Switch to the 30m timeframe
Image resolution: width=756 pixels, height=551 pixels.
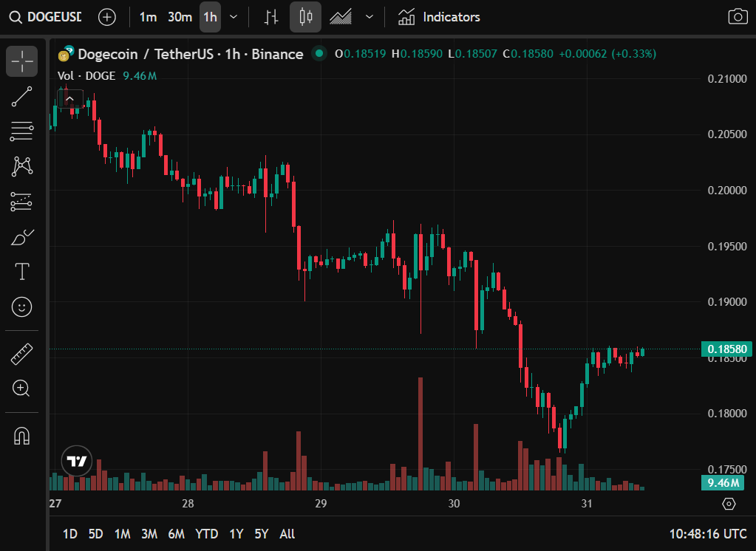click(x=180, y=17)
